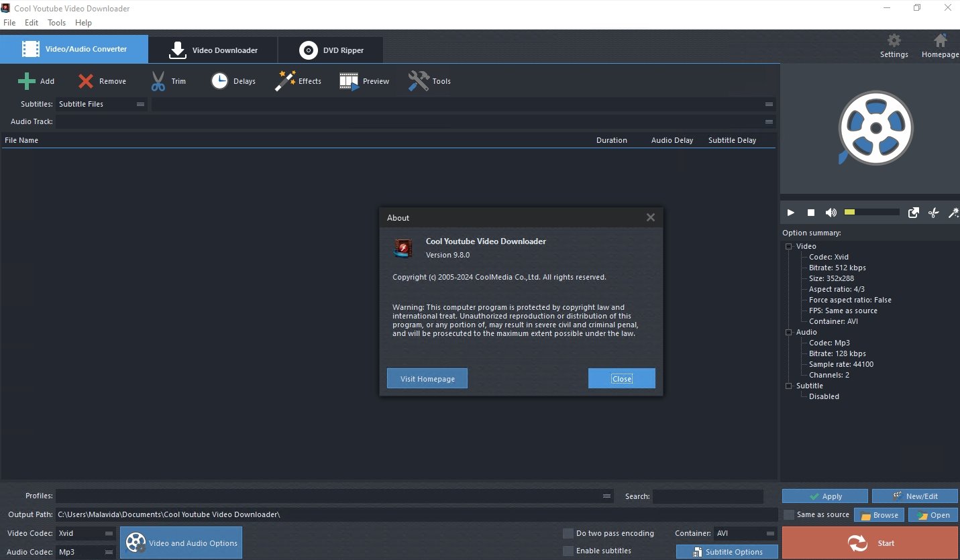Collapse the Subtitle tree node
The image size is (960, 560).
tap(789, 386)
